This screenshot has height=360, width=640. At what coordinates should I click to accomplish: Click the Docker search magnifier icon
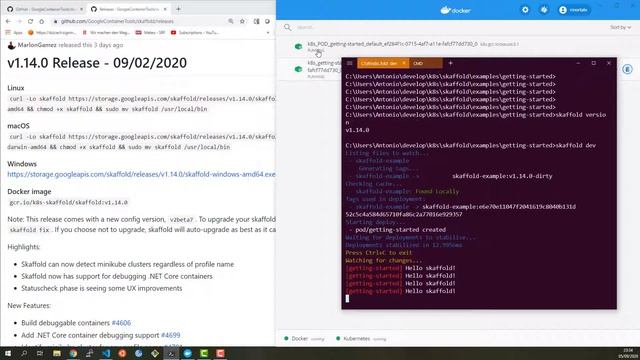coord(288,27)
